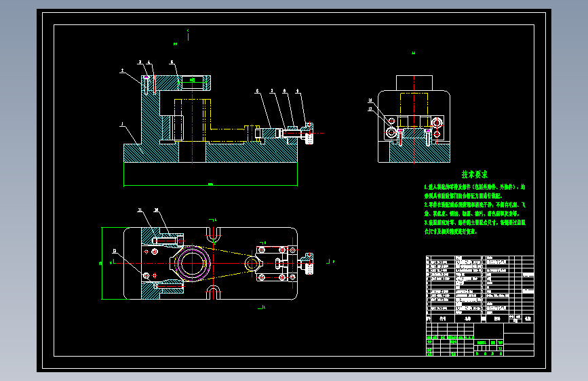The image size is (588, 381).
Task: Select technical requirement note number 1
Action: pyautogui.click(x=475, y=191)
